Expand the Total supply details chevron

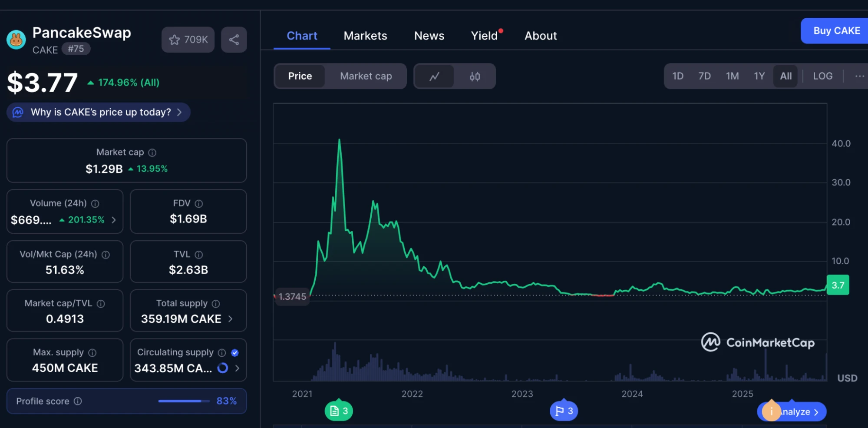point(231,319)
